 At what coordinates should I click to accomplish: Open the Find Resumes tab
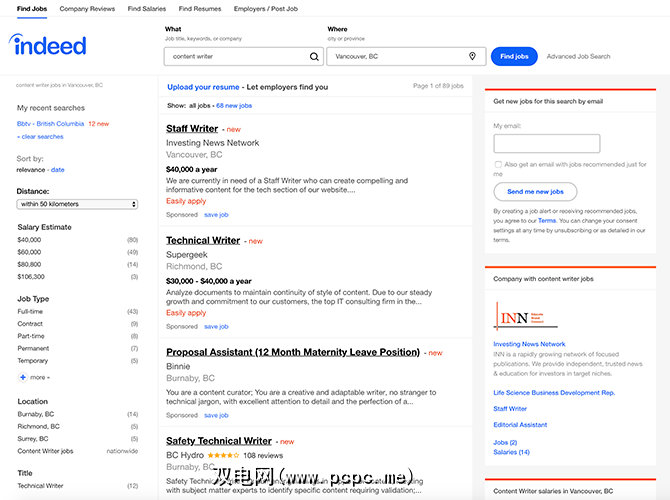coord(200,9)
